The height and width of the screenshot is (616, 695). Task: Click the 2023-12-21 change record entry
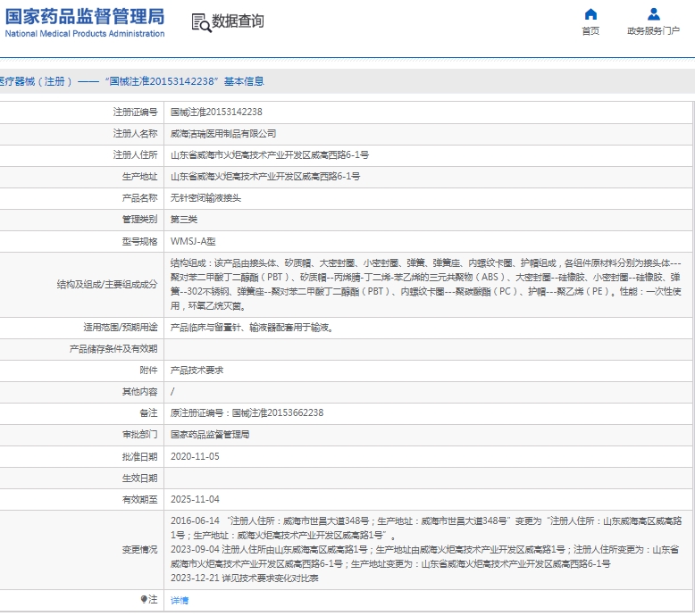coord(245,578)
